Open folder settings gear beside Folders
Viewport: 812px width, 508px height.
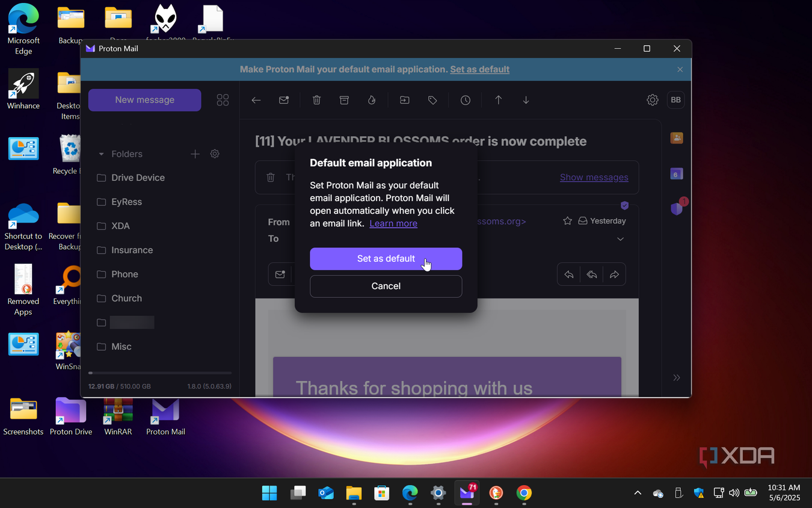coord(215,154)
